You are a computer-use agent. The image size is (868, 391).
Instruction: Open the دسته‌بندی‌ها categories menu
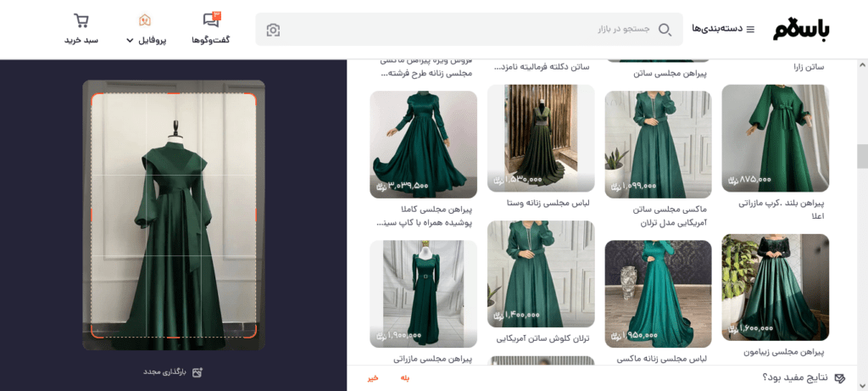click(x=722, y=30)
